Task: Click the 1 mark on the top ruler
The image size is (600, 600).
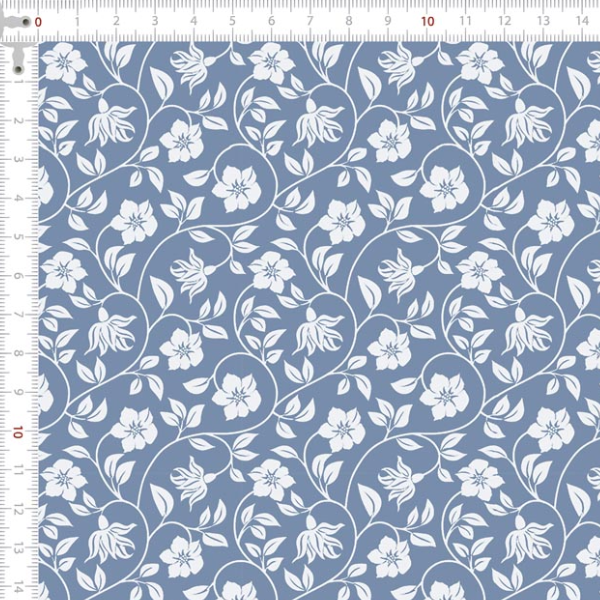Action: pos(77,21)
